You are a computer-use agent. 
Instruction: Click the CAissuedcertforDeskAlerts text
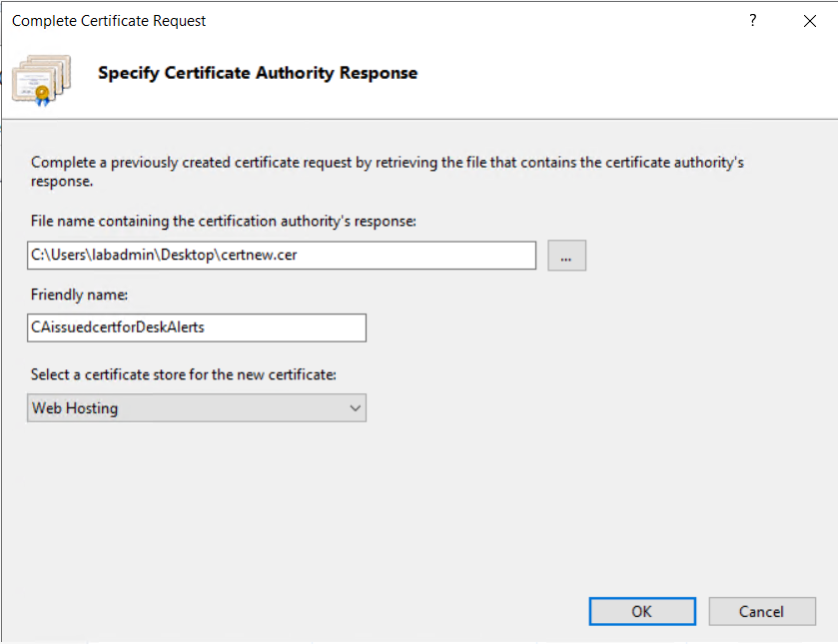(x=118, y=327)
